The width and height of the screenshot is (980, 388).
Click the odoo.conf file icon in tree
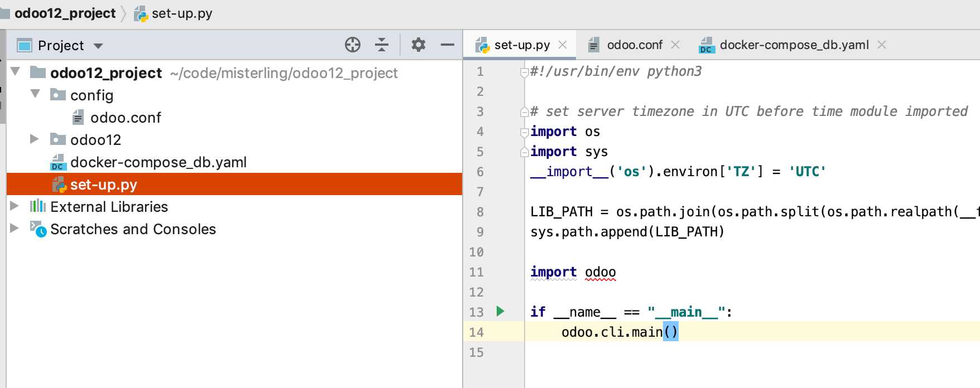tap(78, 117)
